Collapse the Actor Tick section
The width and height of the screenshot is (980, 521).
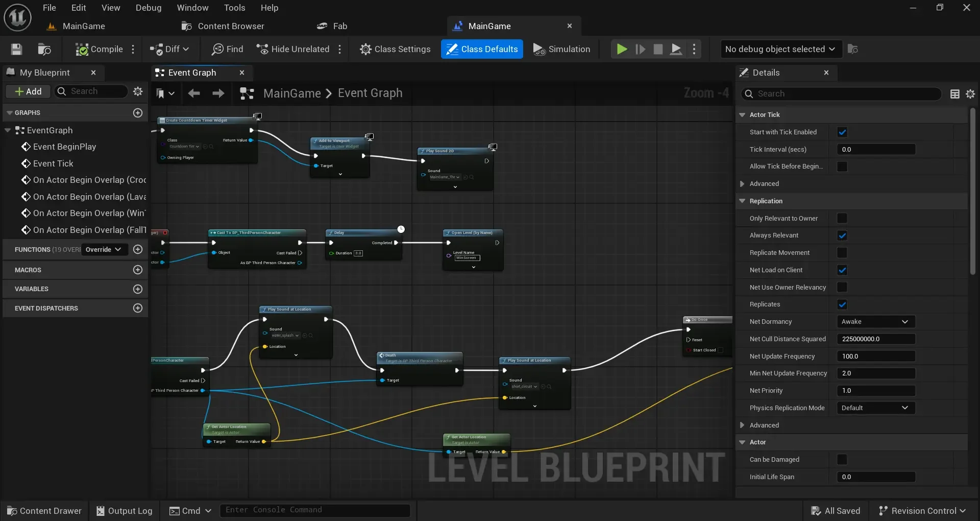(x=742, y=115)
